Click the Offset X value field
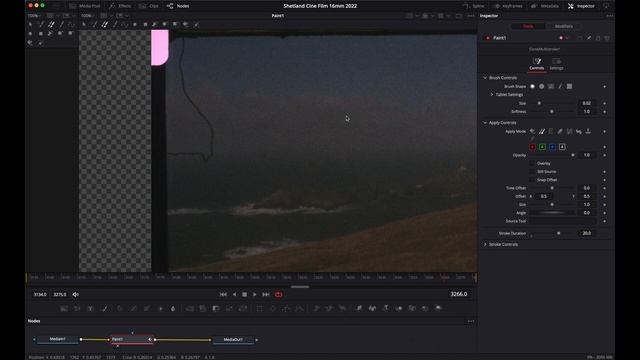This screenshot has width=640, height=360. pyautogui.click(x=544, y=196)
